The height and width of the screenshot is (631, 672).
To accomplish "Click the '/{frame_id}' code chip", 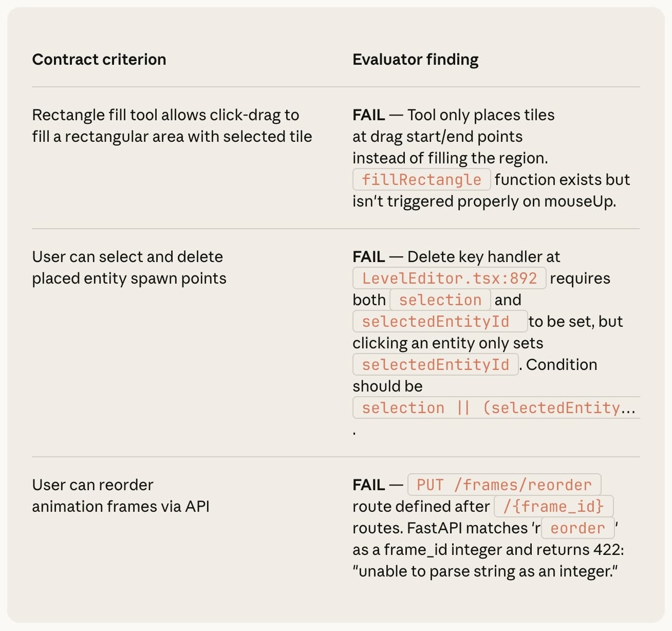I will coord(554,507).
